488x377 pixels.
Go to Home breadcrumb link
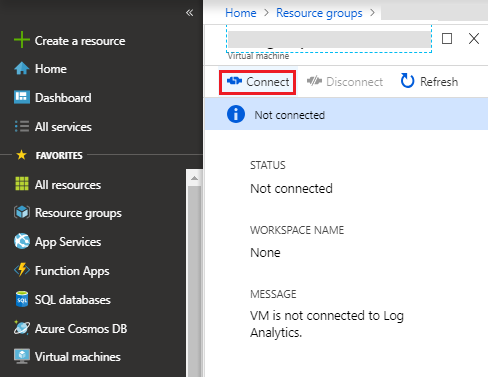coord(241,13)
